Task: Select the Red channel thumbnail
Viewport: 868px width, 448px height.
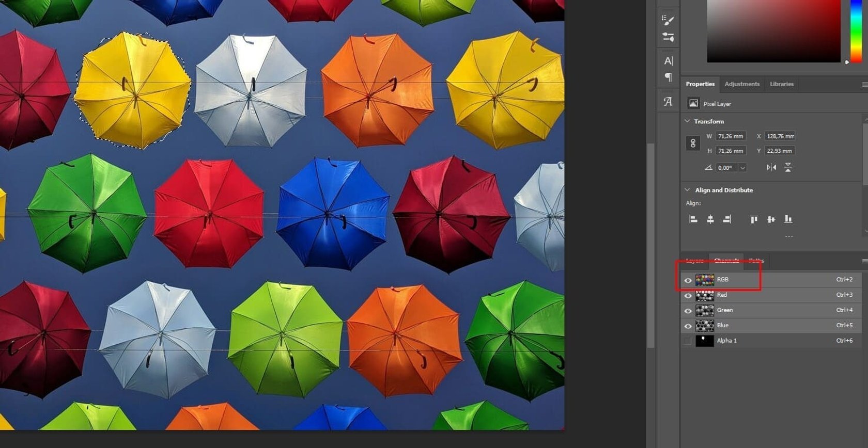Action: click(x=705, y=295)
